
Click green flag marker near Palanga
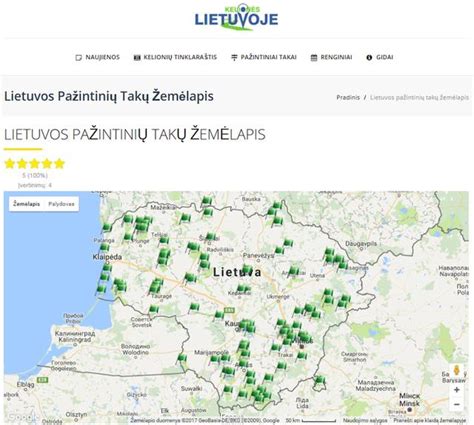tap(105, 248)
